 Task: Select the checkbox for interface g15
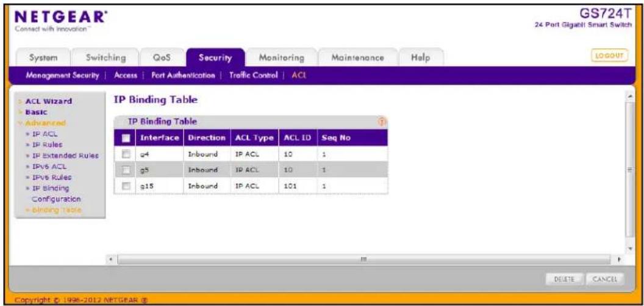click(x=126, y=186)
